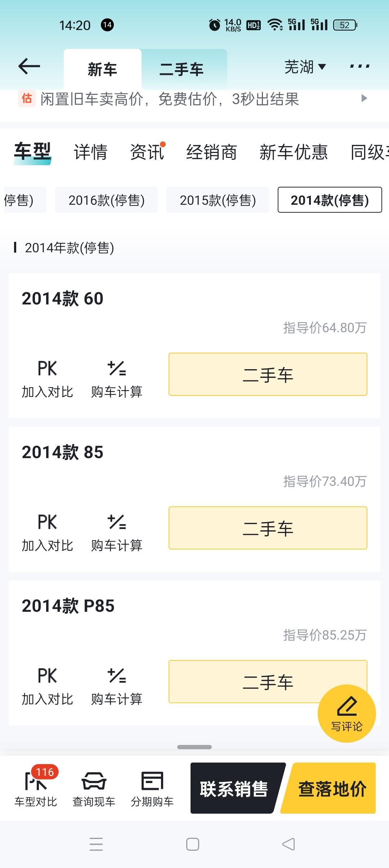Select the 2015款(停售) year filter
Image resolution: width=389 pixels, height=868 pixels.
point(218,200)
